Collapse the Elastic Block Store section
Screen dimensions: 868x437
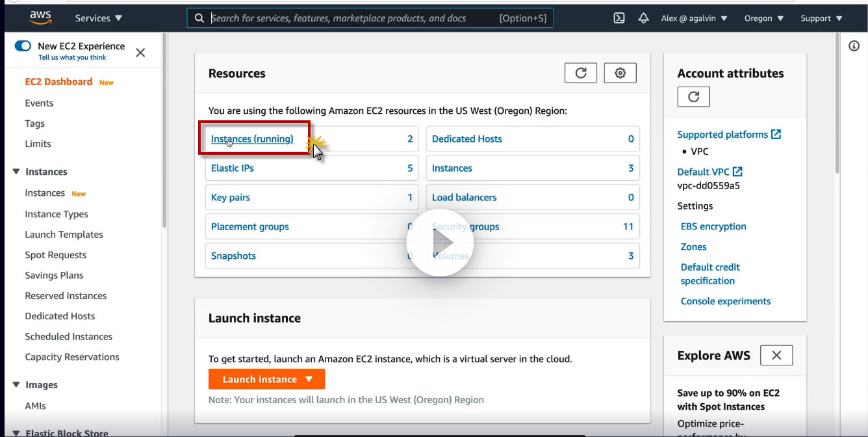(16, 432)
